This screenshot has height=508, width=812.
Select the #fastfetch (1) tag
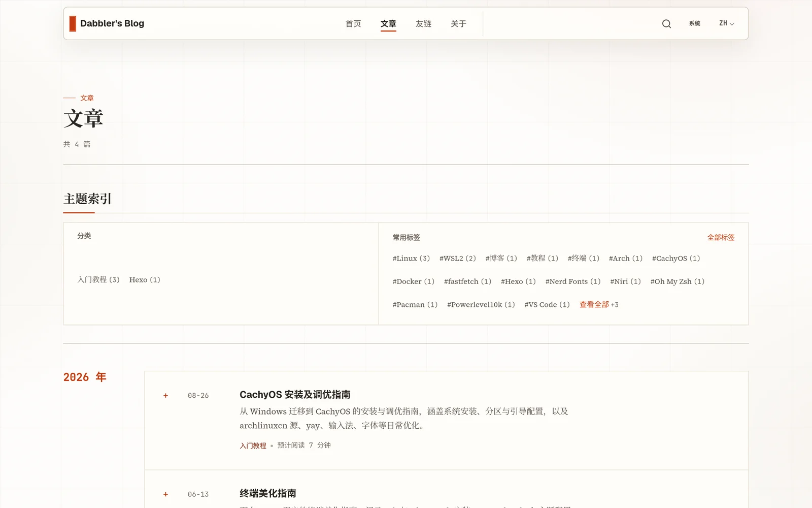pyautogui.click(x=468, y=281)
